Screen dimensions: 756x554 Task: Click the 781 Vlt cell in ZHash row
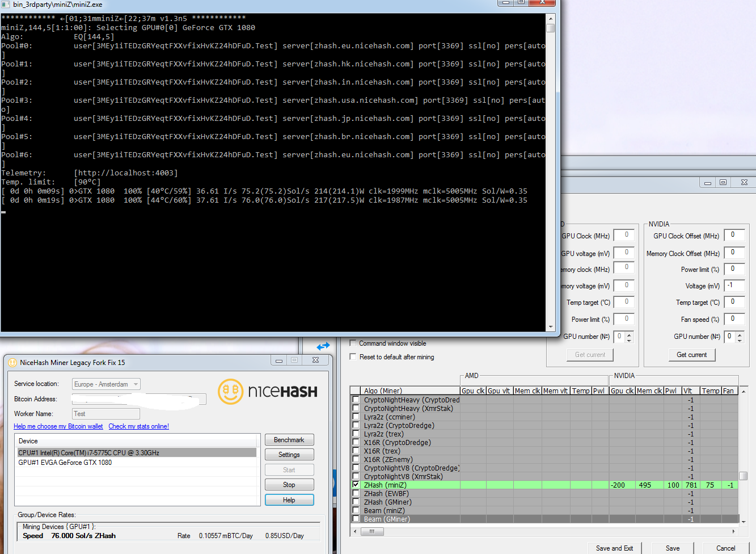tap(691, 485)
